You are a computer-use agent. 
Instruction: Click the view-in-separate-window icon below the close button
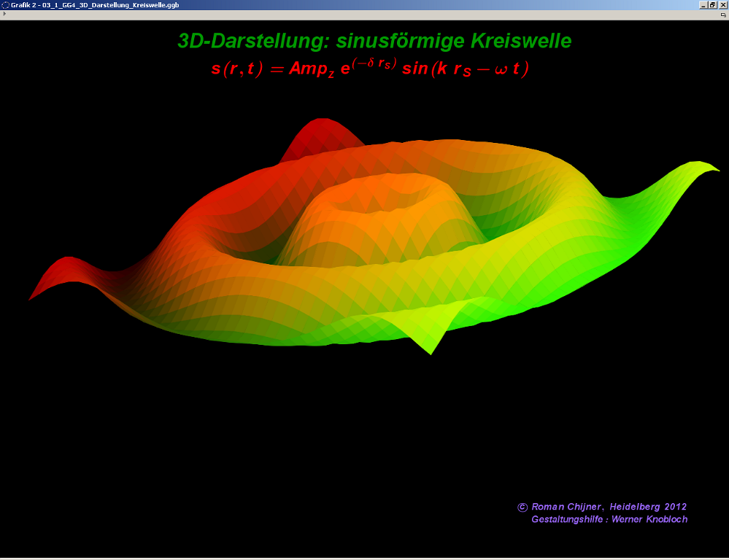coord(722,15)
